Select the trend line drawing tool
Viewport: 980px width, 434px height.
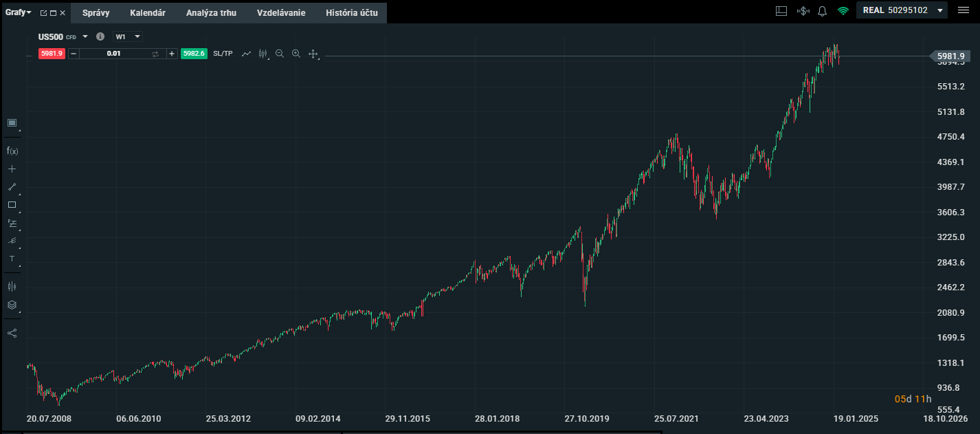pos(12,186)
